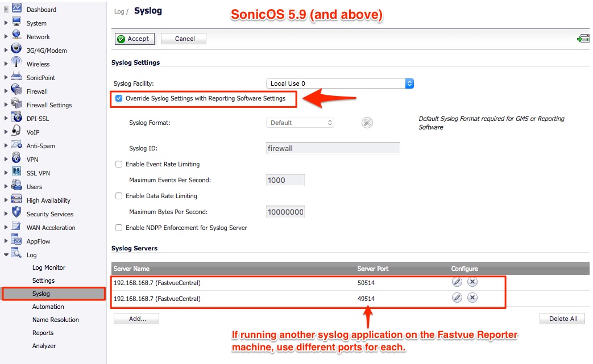This screenshot has height=364, width=593.
Task: Edit the syslog server on port 49514
Action: [457, 298]
